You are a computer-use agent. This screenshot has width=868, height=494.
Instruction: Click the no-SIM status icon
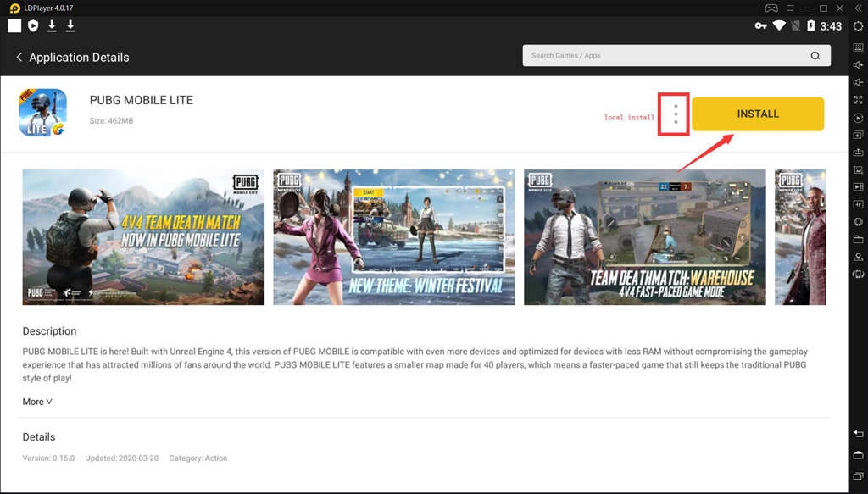coord(795,26)
